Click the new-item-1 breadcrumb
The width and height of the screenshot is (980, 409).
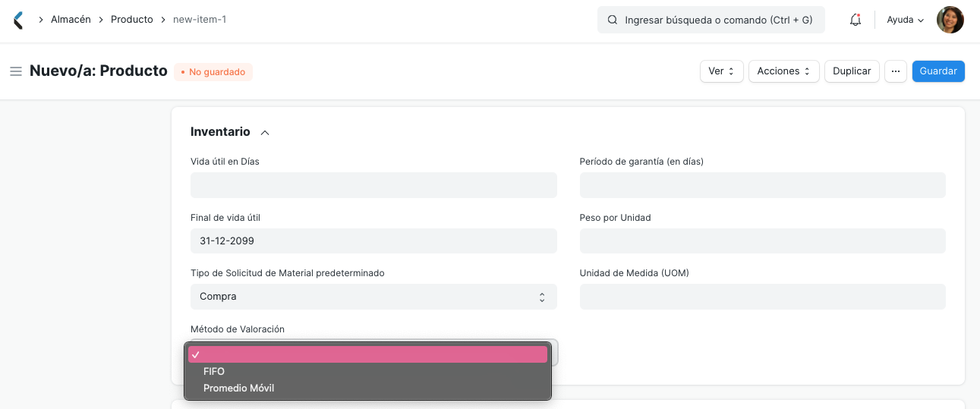click(200, 20)
